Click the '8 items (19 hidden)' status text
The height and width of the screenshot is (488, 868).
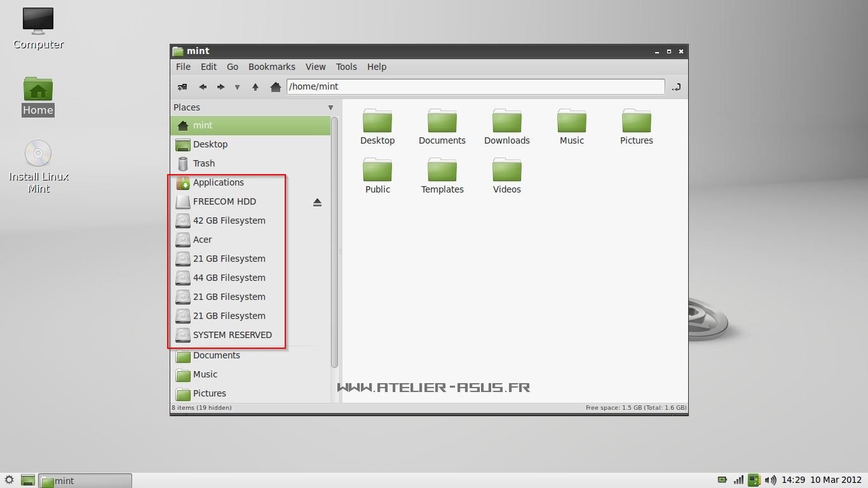201,408
